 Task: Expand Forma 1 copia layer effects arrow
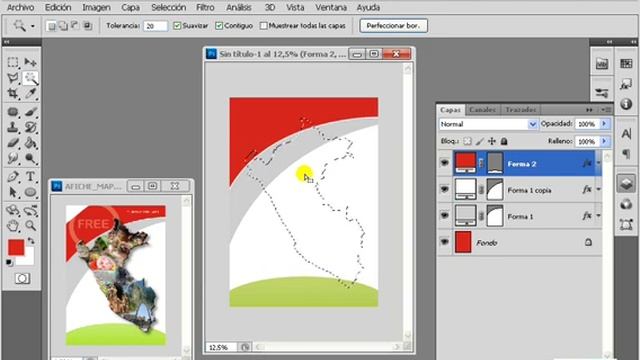click(598, 189)
